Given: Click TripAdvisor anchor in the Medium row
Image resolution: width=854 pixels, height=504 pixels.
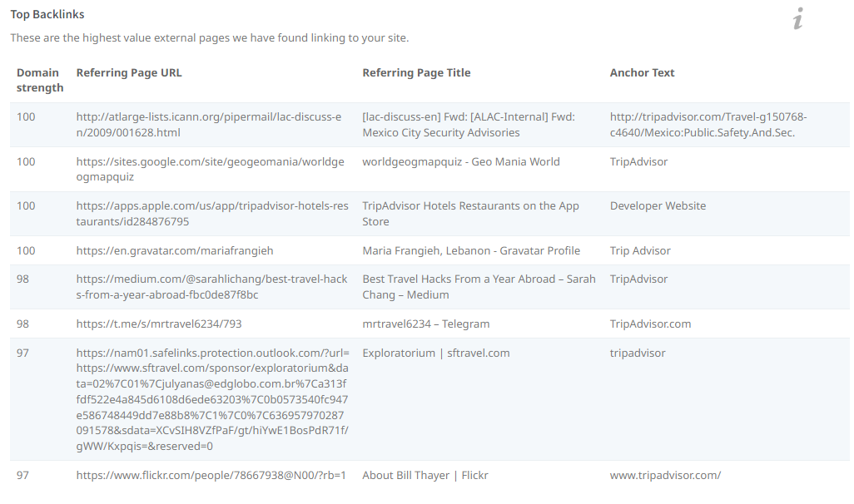Looking at the screenshot, I should coord(638,279).
